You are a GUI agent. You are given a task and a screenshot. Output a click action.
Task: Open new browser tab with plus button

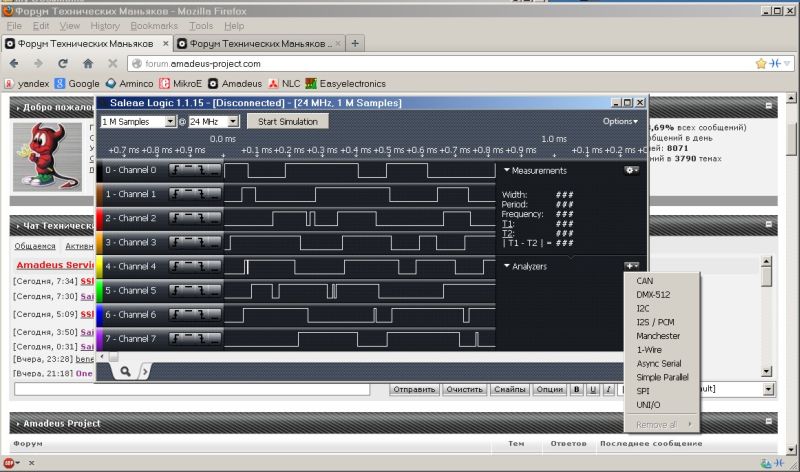(355, 43)
